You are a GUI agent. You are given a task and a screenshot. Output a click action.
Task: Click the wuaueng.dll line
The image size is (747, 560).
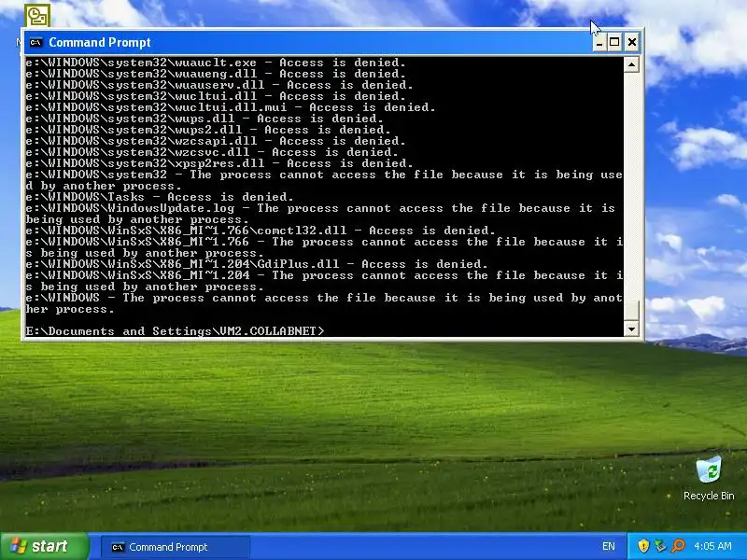(x=216, y=74)
